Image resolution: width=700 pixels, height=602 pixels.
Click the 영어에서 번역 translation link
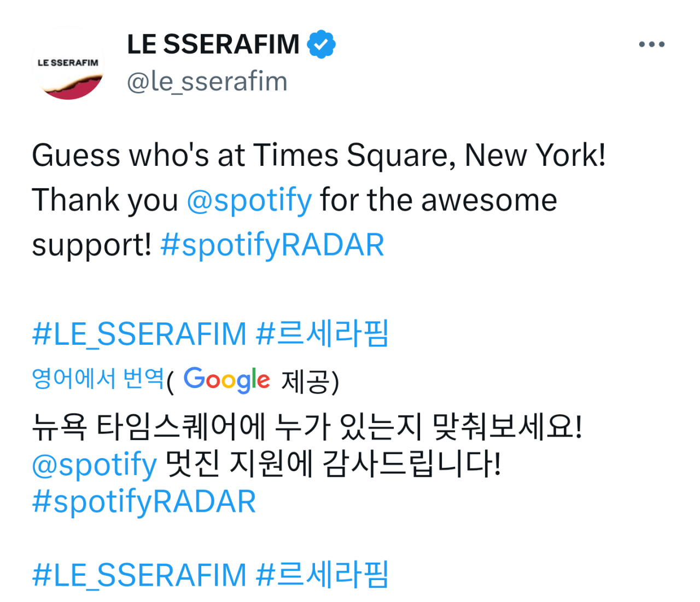point(98,378)
